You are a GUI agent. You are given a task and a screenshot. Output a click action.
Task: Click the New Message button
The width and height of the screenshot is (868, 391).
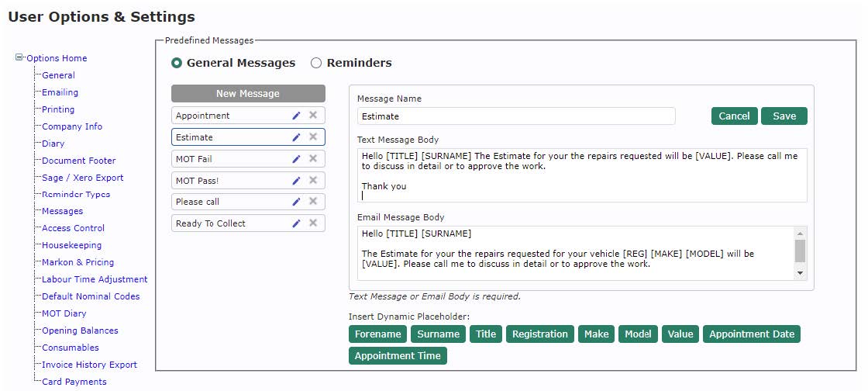tap(248, 94)
